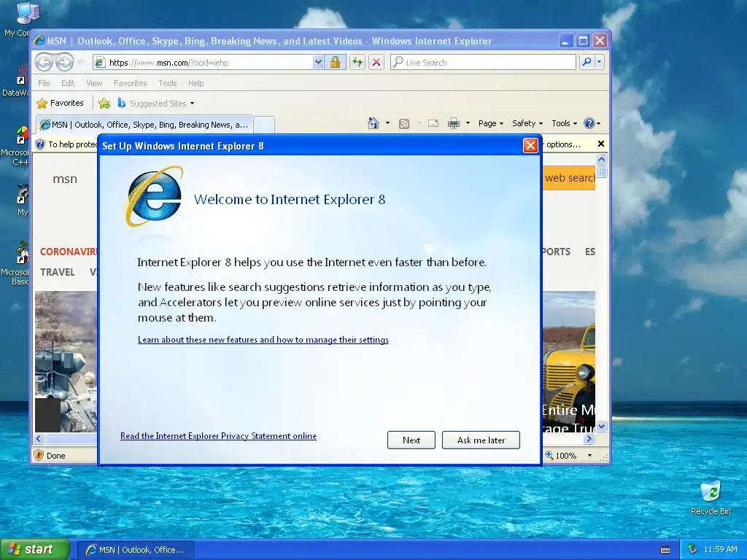Click the Back navigation arrow in IE

point(44,62)
